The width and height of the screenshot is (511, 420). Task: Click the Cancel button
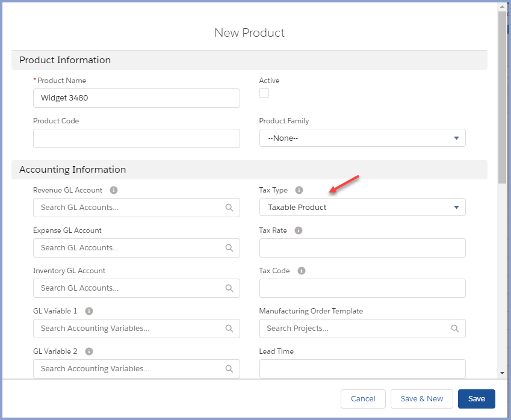(363, 399)
